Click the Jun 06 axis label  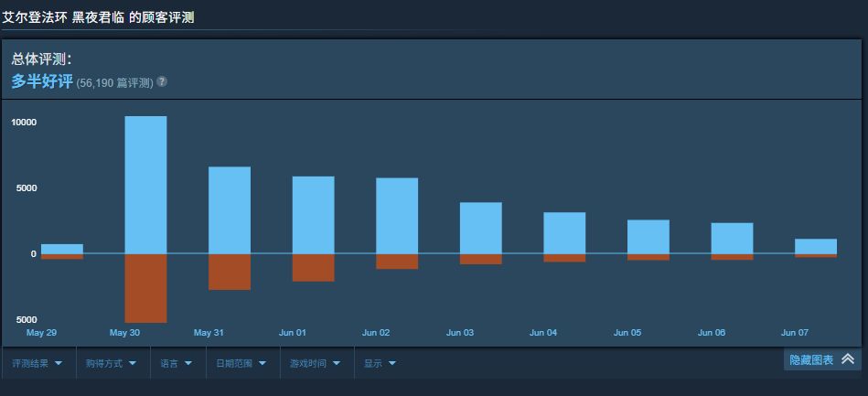coord(712,333)
